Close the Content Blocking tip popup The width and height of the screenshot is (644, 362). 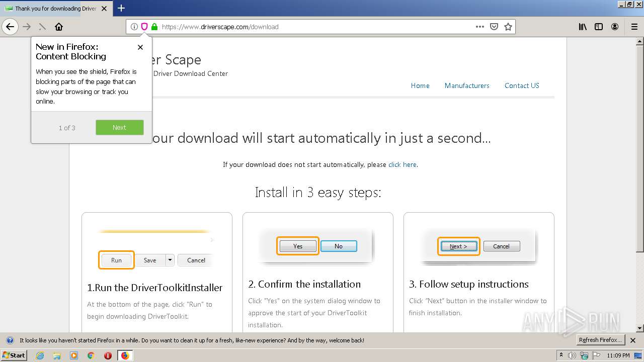[x=140, y=47]
